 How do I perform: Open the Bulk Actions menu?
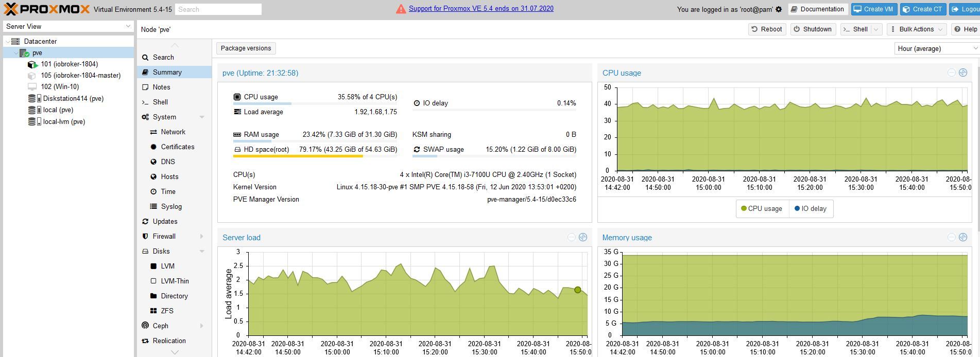click(916, 29)
